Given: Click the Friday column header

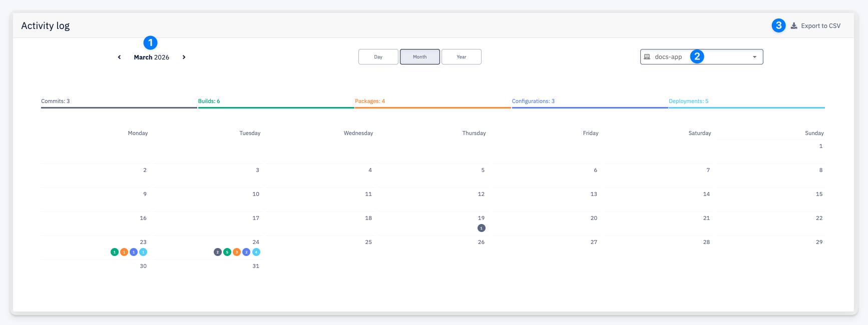Looking at the screenshot, I should click(591, 133).
